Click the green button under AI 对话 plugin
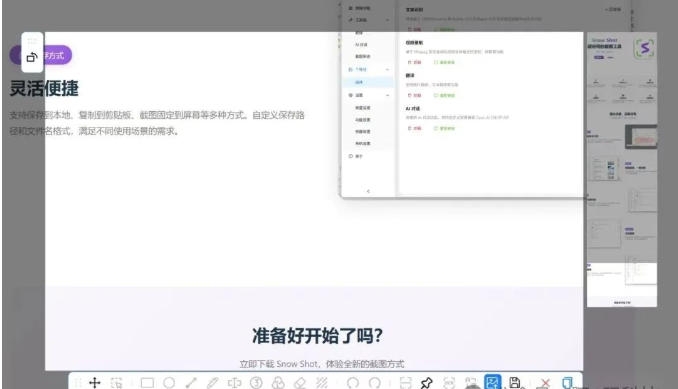678x389 pixels. pyautogui.click(x=444, y=128)
